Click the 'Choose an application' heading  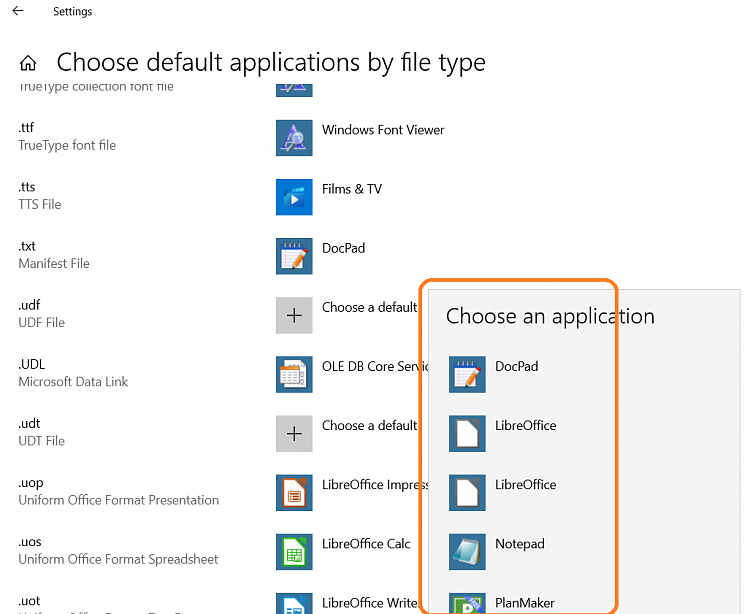pos(550,317)
